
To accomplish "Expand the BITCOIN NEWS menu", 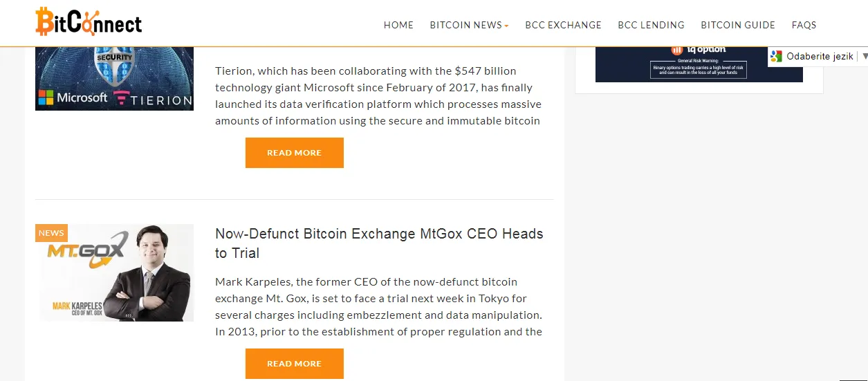I will [469, 25].
